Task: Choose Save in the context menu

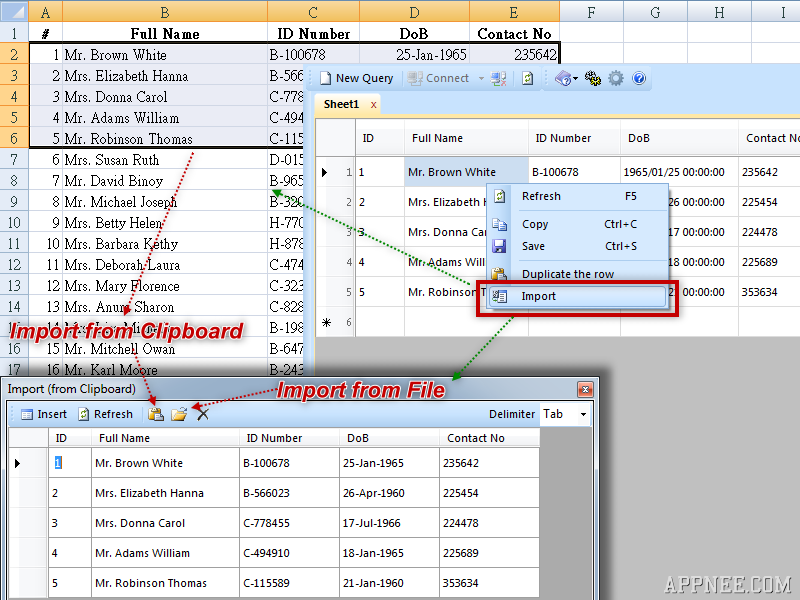Action: 578,246
